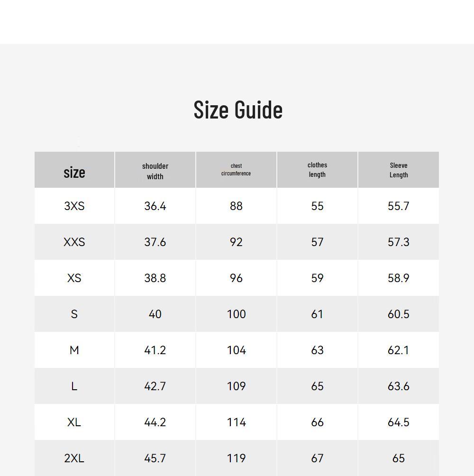Click the chest circumference column header
Screen dimensions: 474x476
[x=236, y=170]
